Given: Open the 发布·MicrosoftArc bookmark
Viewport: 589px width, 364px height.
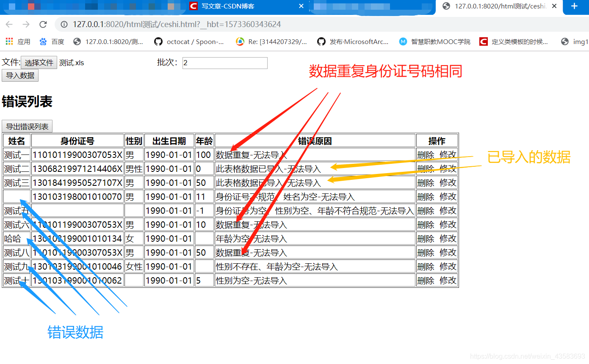Looking at the screenshot, I should (353, 41).
